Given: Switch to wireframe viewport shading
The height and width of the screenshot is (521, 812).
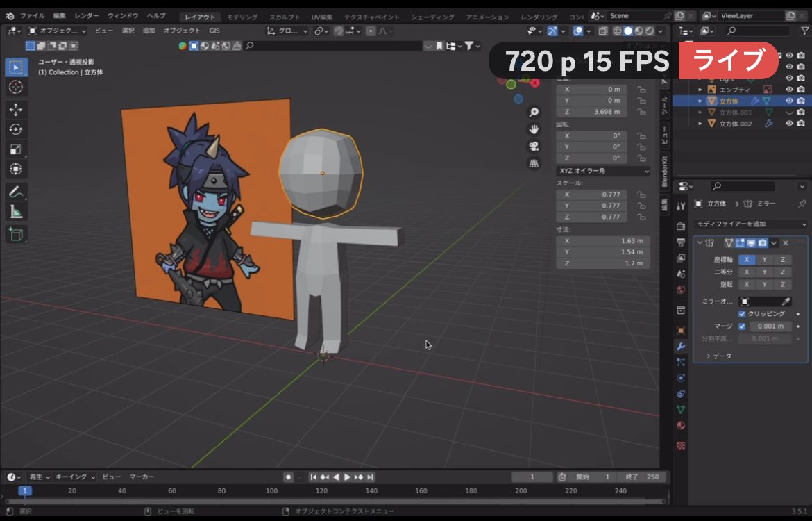Looking at the screenshot, I should pos(617,31).
